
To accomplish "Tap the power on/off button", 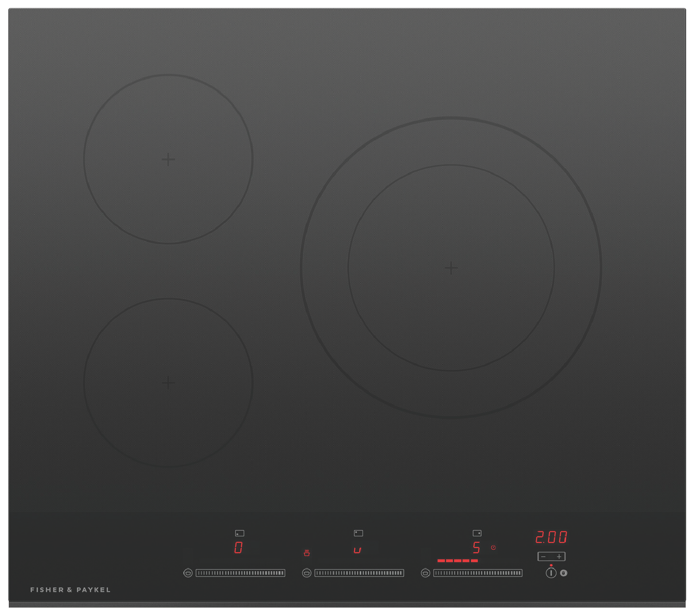I will (551, 573).
